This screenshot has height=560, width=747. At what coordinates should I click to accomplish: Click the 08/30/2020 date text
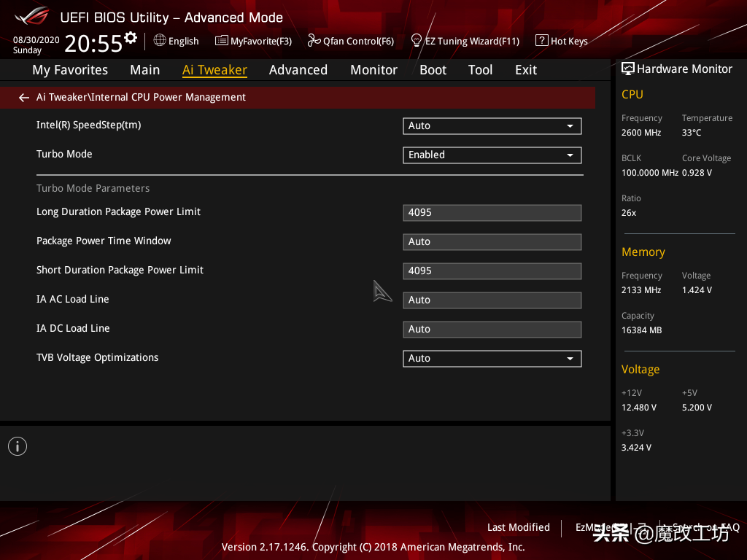(36, 40)
